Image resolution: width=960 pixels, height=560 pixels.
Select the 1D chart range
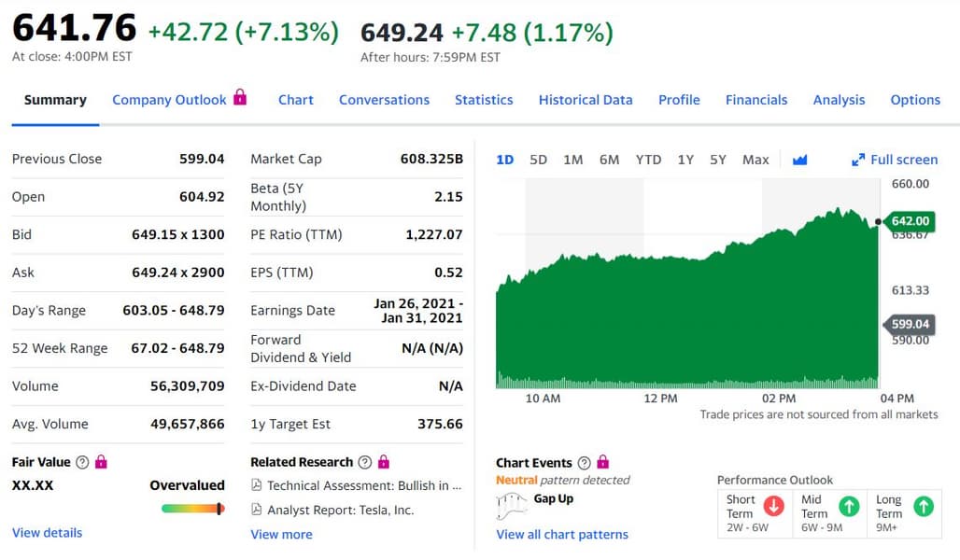[505, 160]
